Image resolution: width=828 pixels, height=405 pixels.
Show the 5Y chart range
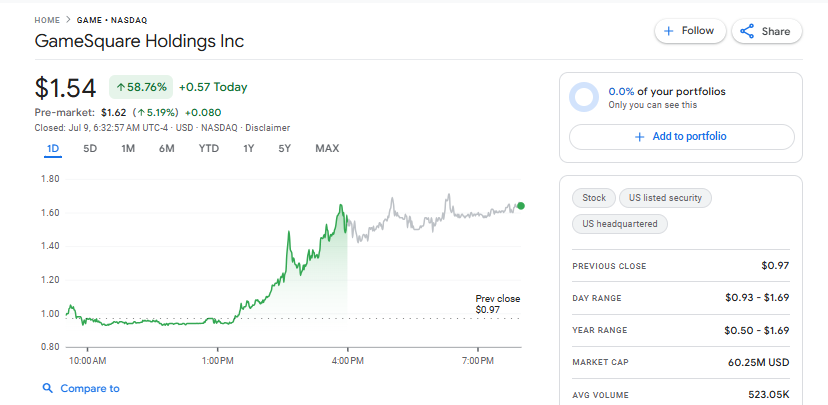285,149
